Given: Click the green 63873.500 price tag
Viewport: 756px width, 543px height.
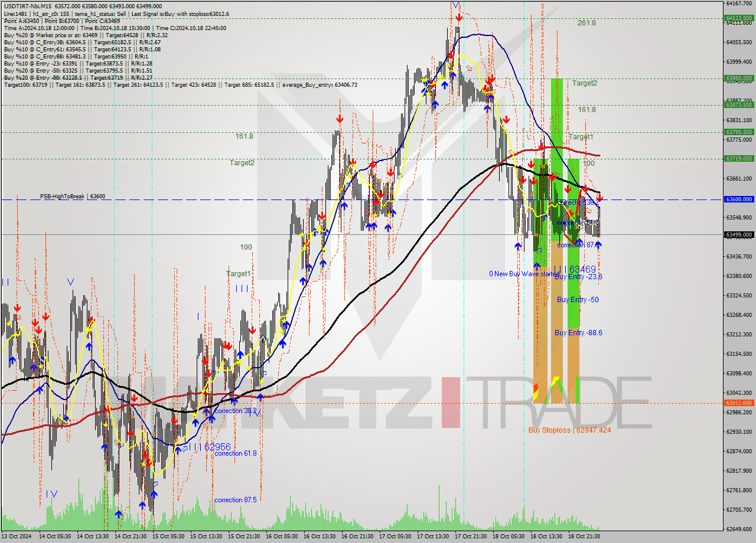Looking at the screenshot, I should coord(738,104).
